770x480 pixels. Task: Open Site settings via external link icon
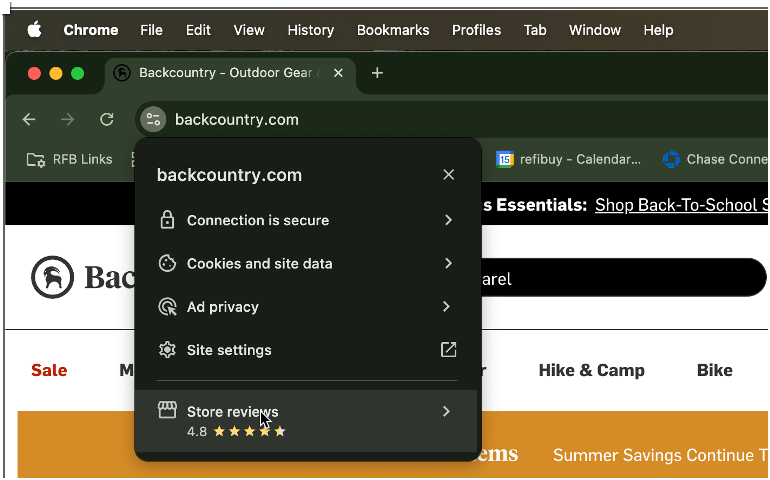448,350
